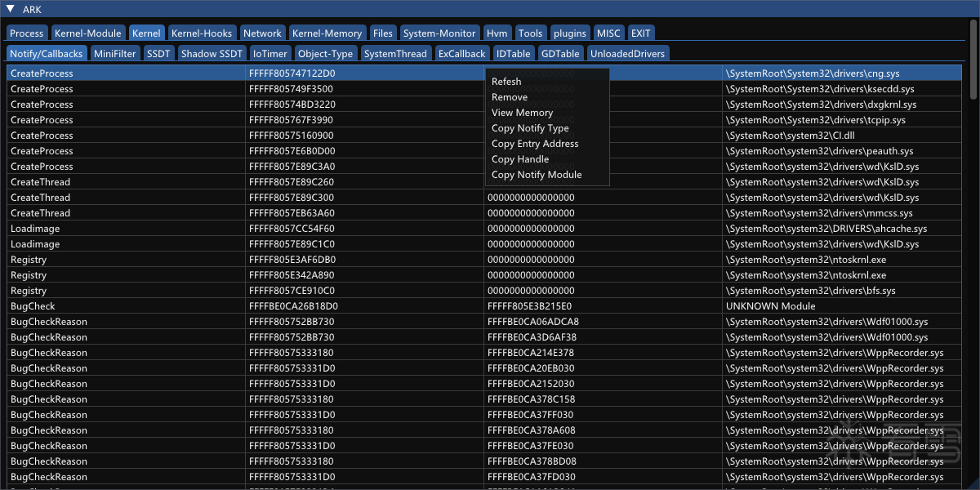Viewport: 980px width, 490px height.
Task: Click handle FFFFBE0CA06ADCA8
Action: 532,322
